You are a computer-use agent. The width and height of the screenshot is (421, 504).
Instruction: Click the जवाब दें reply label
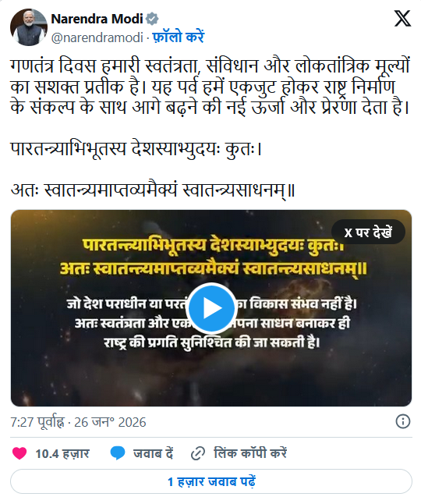tap(153, 453)
